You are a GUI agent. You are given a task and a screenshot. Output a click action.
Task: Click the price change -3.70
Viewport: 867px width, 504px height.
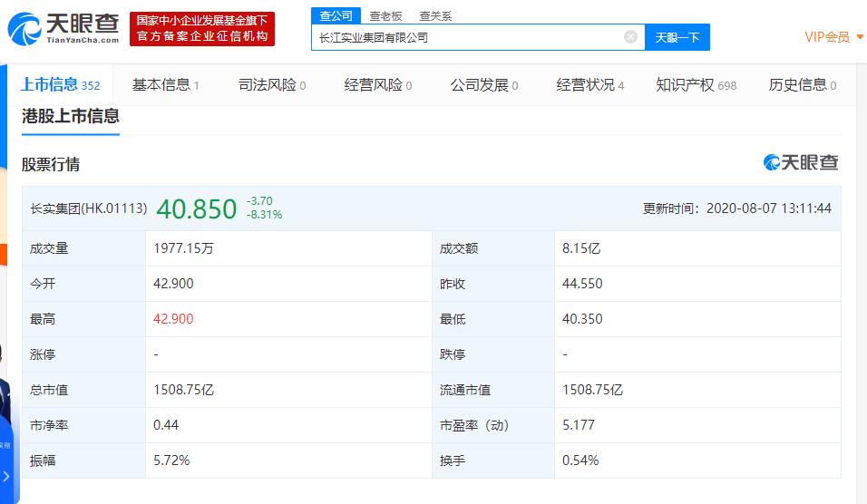pos(259,201)
